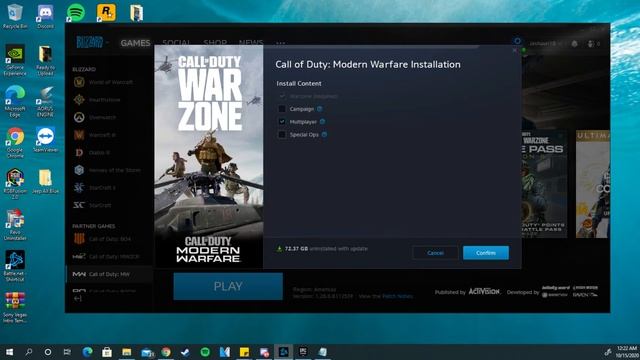Open the TeamViewer desktop shortcut
The width and height of the screenshot is (640, 360).
(45, 140)
